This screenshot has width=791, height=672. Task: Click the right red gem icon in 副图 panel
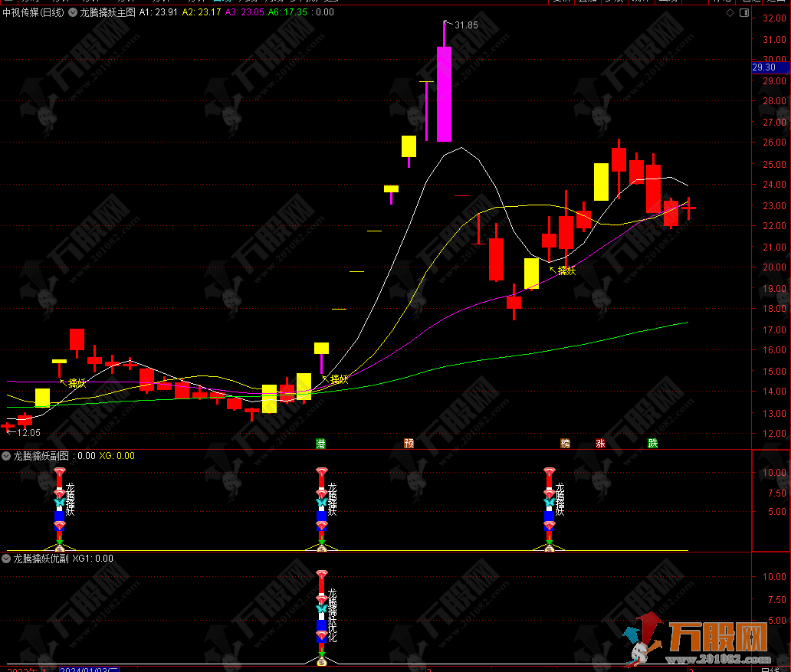[x=550, y=472]
